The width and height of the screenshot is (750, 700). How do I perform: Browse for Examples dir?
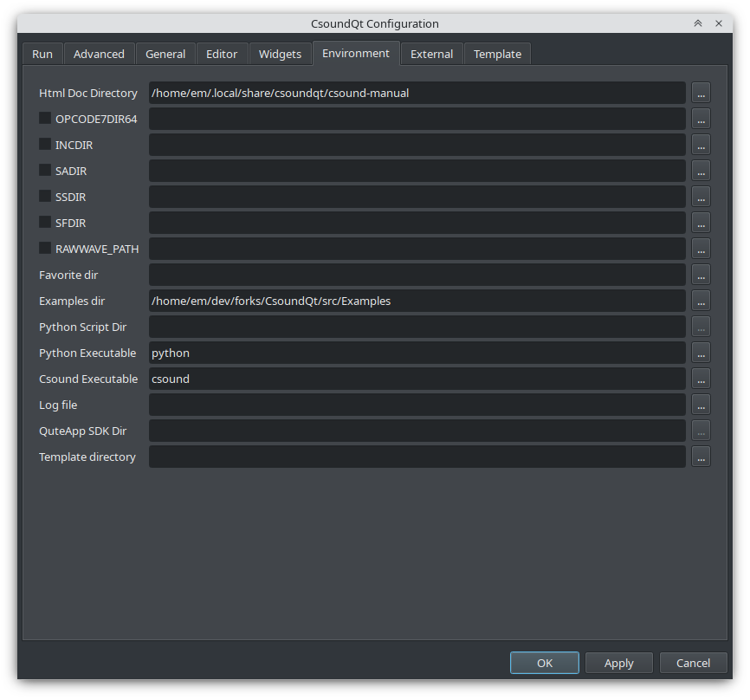(701, 301)
